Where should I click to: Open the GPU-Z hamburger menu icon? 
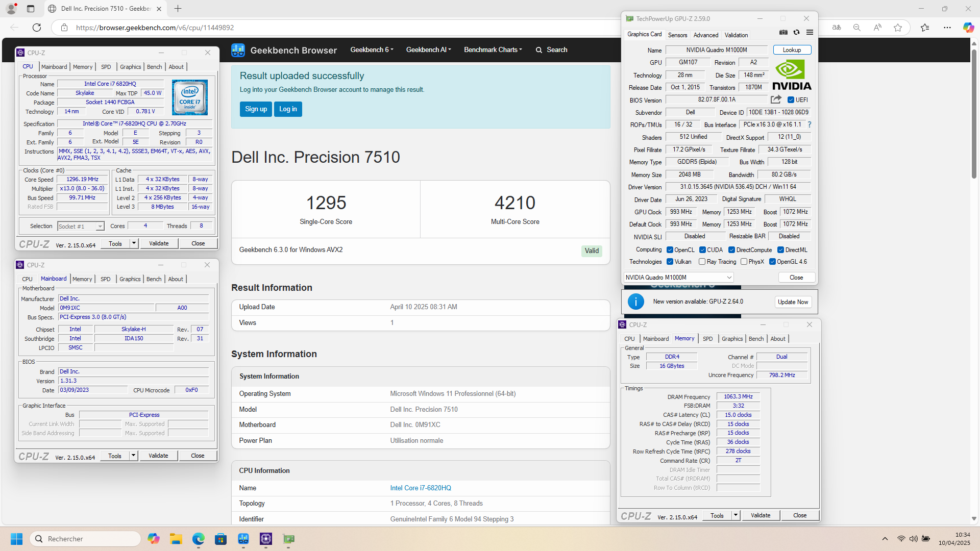pyautogui.click(x=810, y=32)
